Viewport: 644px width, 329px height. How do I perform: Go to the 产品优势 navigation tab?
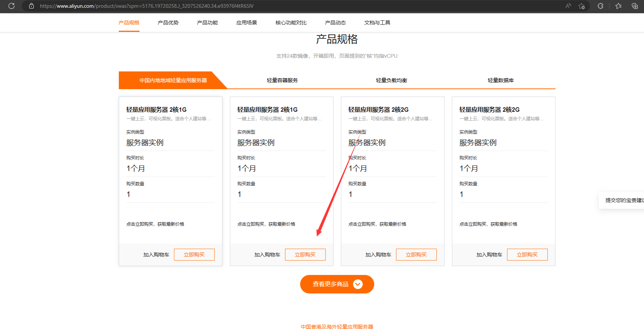(x=168, y=23)
